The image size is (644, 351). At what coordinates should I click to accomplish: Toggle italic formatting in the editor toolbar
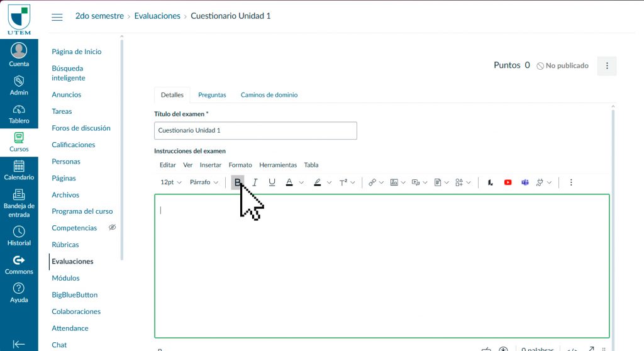255,182
